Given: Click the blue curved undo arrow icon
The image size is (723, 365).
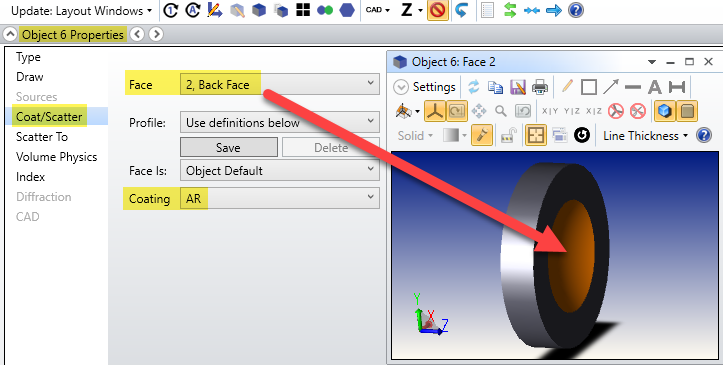Looking at the screenshot, I should [x=462, y=10].
